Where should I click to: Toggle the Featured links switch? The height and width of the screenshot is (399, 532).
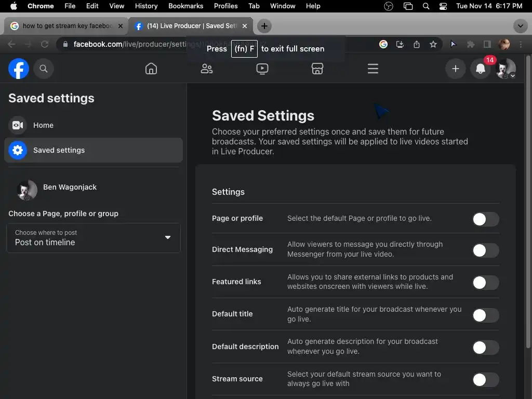click(x=485, y=283)
